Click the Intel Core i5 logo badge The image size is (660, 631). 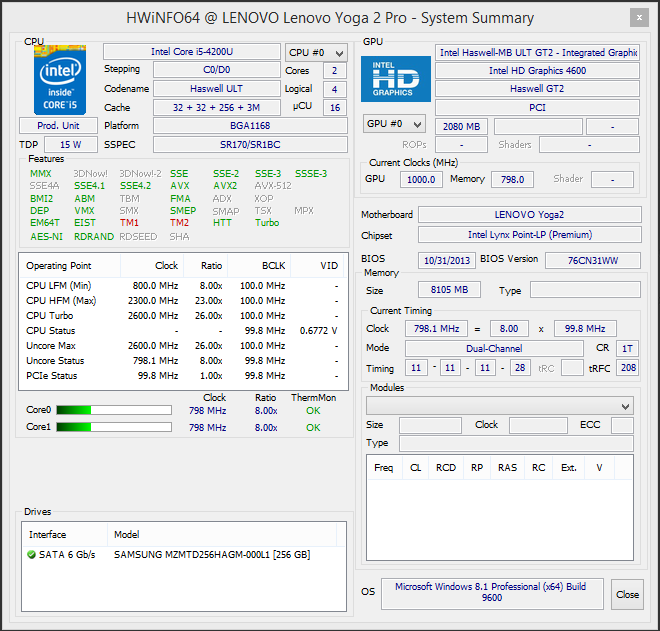60,80
